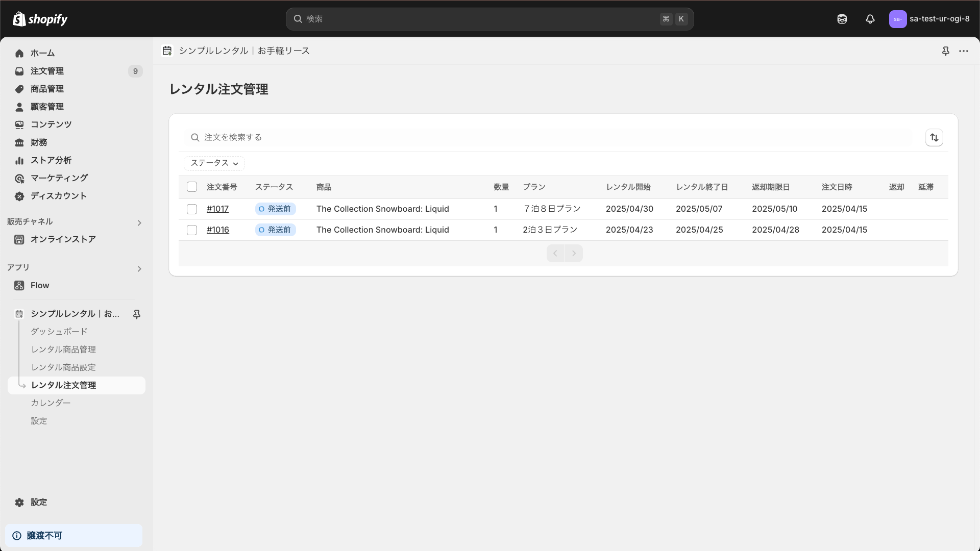Screen dimensions: 980x551
Task: Open the three-dot more actions menu
Action: coord(964,51)
